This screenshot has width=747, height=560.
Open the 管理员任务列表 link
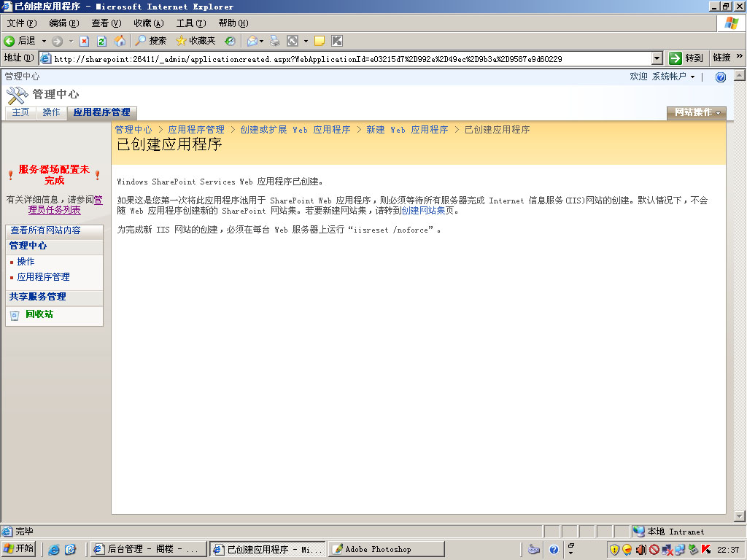65,205
